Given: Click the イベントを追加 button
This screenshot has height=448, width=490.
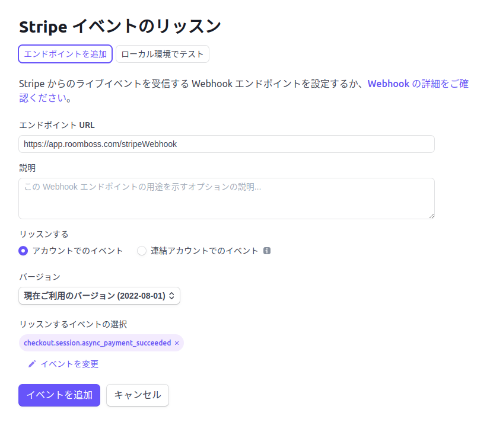Looking at the screenshot, I should click(59, 395).
